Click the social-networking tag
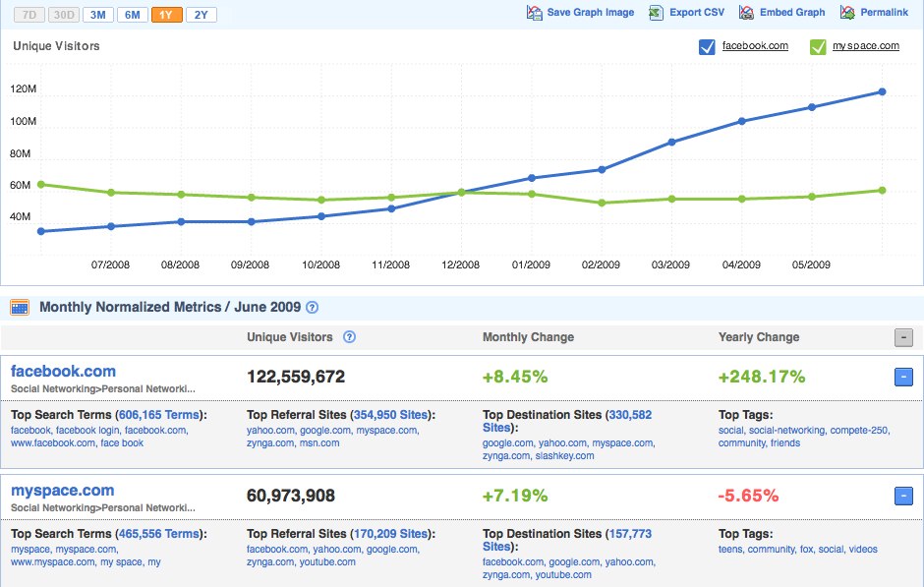The width and height of the screenshot is (924, 587). (x=786, y=431)
